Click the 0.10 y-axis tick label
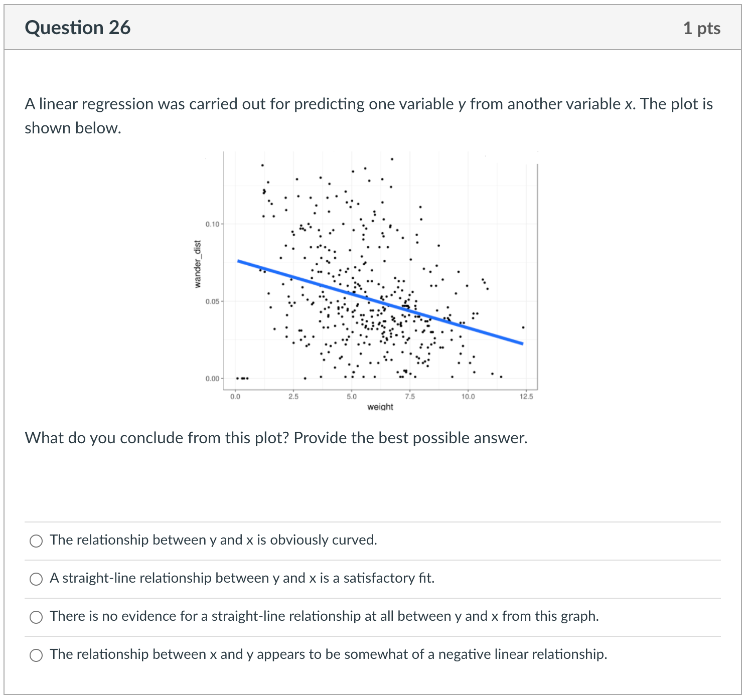Viewport: 746px width, 700px height. click(212, 224)
